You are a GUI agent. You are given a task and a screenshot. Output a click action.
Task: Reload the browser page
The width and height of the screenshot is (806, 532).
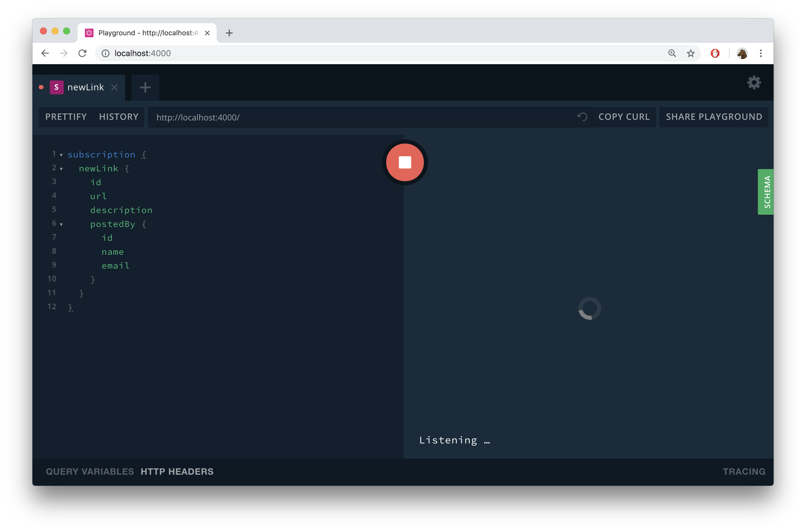click(x=83, y=53)
